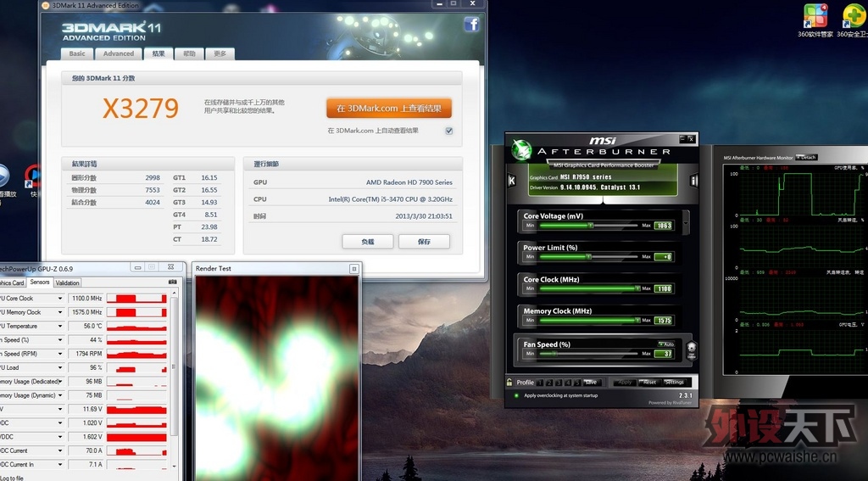Viewport: 868px width, 481px height.
Task: Select the Sensors tab in GPU-Z
Action: coord(40,282)
